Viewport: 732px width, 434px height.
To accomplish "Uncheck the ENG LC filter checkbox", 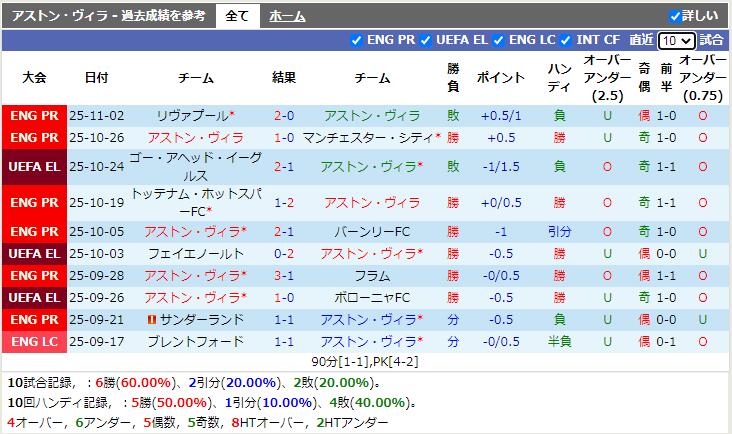I will tap(499, 40).
